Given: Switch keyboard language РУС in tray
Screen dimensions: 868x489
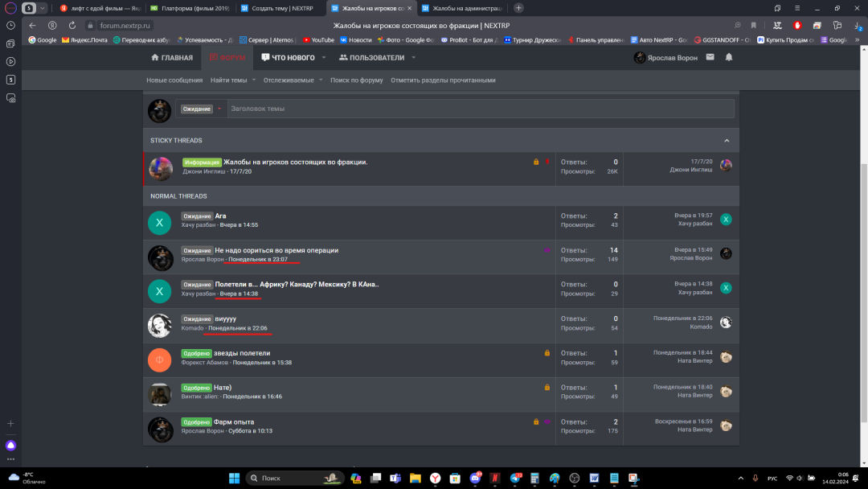Looking at the screenshot, I should click(772, 479).
